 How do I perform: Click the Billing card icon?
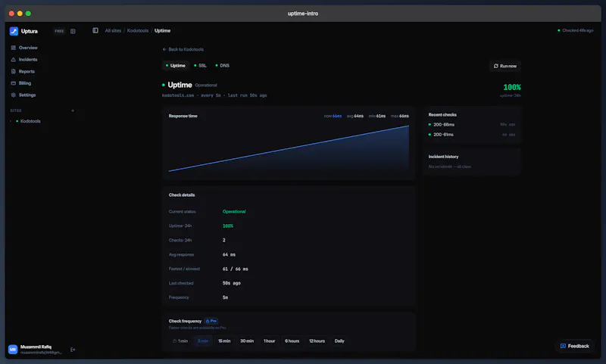tap(14, 83)
